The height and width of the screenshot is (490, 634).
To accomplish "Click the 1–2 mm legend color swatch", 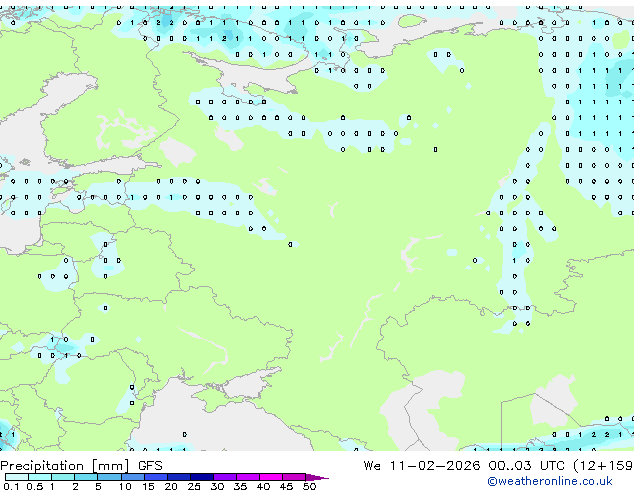I will click(63, 477).
